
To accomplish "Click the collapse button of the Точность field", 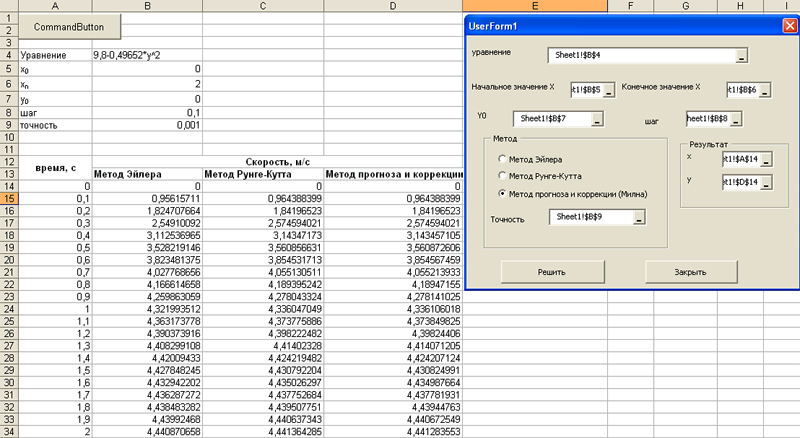I will coord(639,217).
